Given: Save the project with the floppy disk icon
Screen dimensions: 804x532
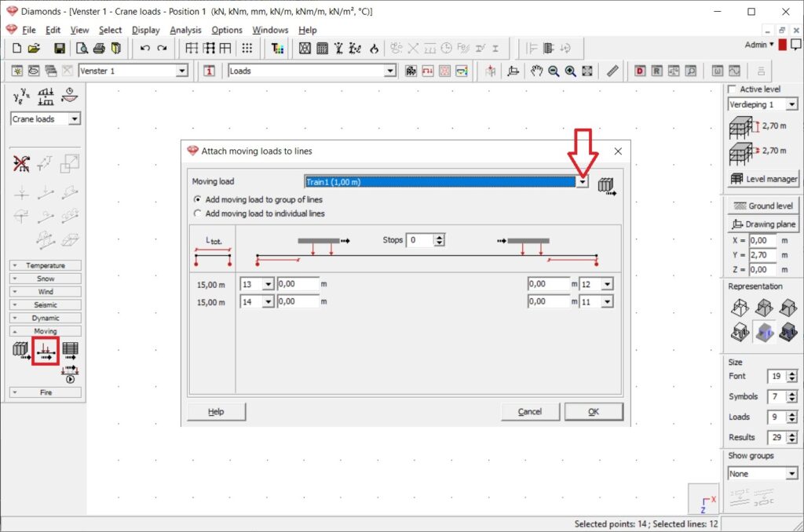Looking at the screenshot, I should [60, 48].
